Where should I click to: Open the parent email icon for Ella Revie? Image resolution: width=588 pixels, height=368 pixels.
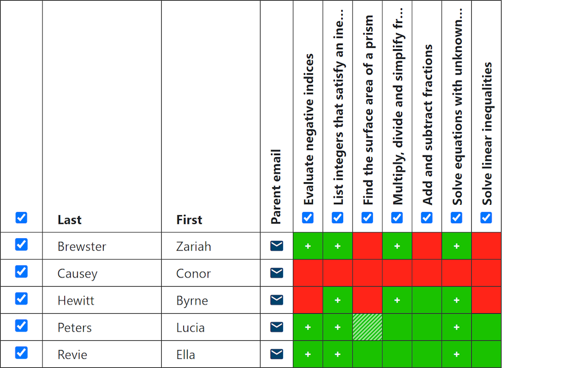276,354
